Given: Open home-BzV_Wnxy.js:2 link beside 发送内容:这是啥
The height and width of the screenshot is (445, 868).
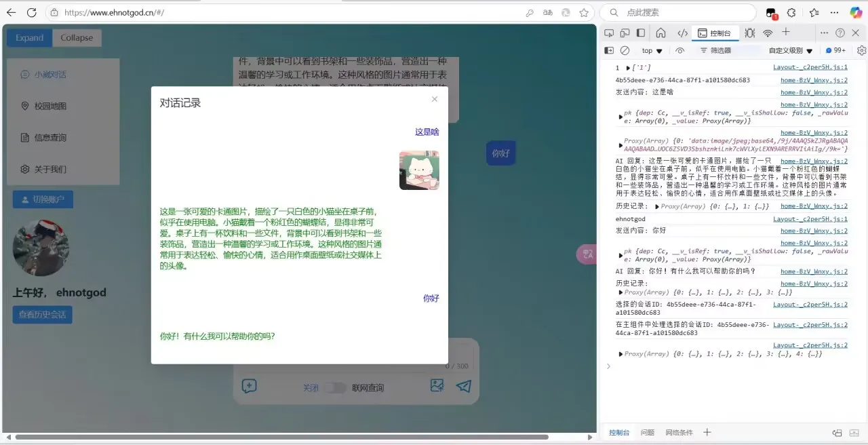Looking at the screenshot, I should tap(814, 93).
